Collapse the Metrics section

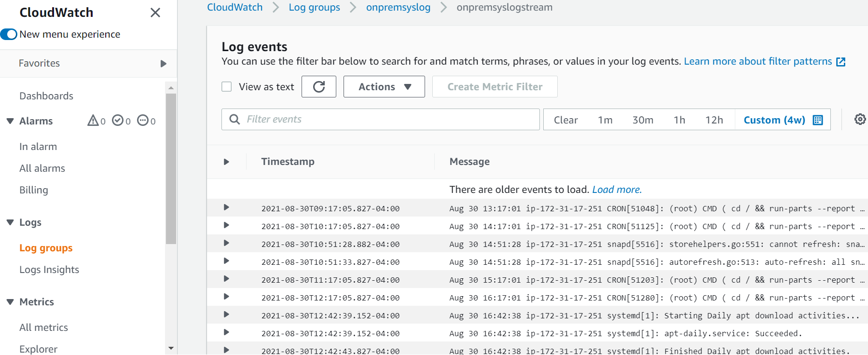(x=10, y=302)
